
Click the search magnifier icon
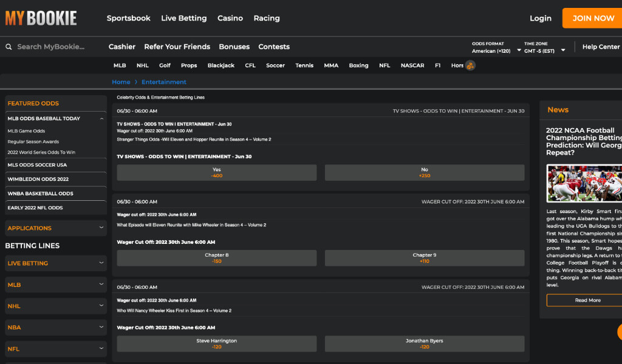9,47
